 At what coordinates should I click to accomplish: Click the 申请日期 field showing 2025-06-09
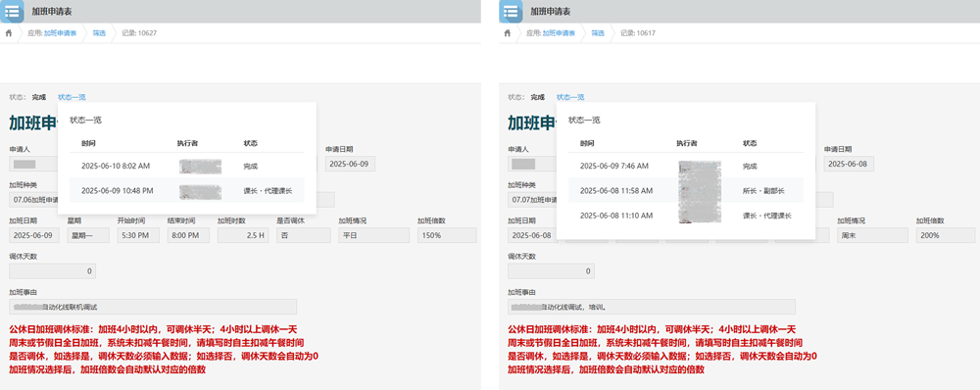point(350,164)
